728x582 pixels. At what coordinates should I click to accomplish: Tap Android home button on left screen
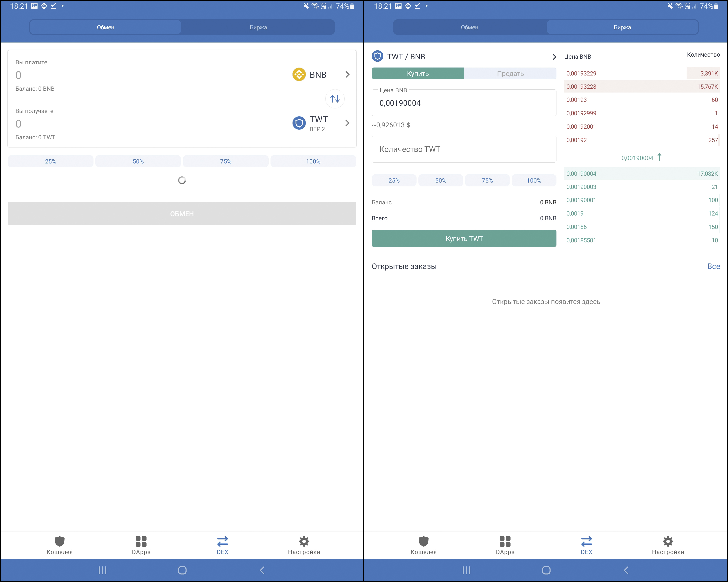point(182,570)
